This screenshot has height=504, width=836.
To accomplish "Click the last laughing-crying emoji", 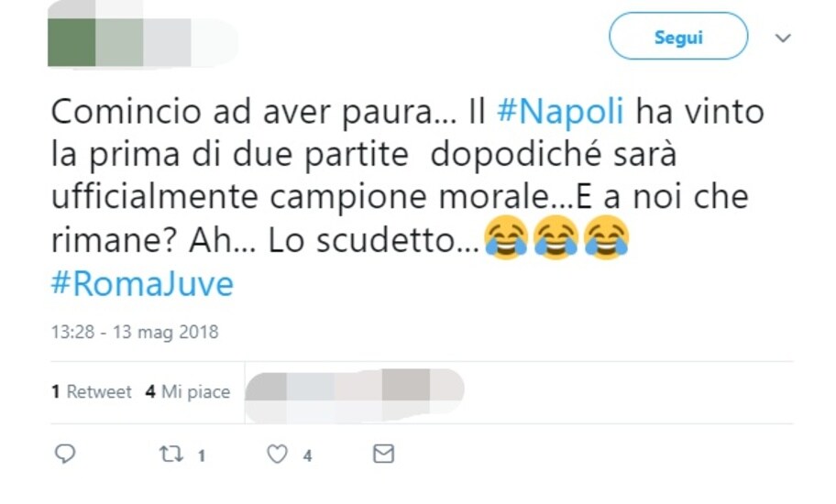I will click(606, 237).
